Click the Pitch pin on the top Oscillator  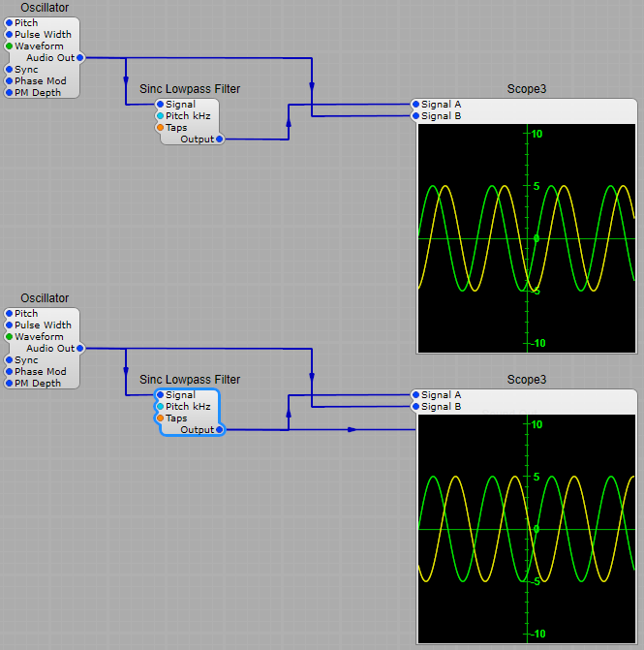click(10, 22)
